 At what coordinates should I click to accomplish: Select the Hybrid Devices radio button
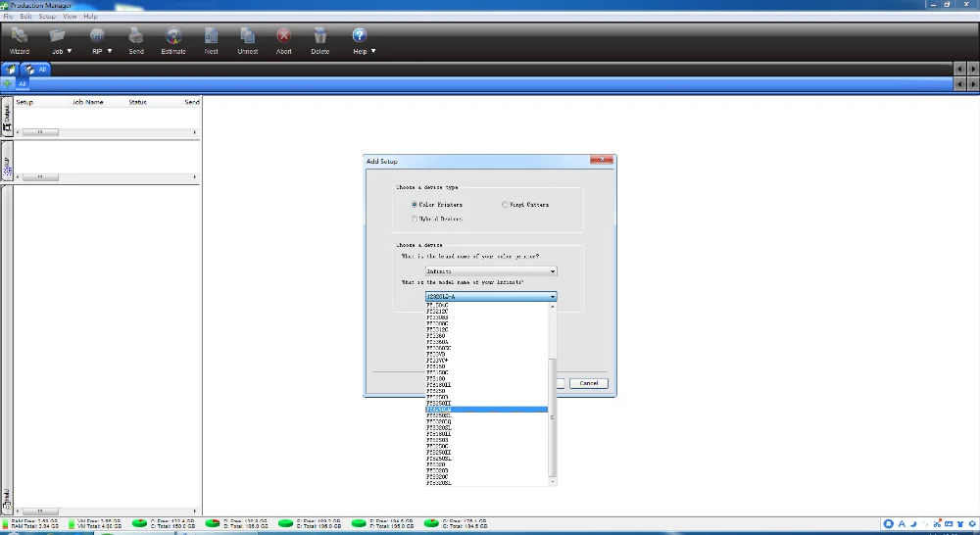(415, 219)
